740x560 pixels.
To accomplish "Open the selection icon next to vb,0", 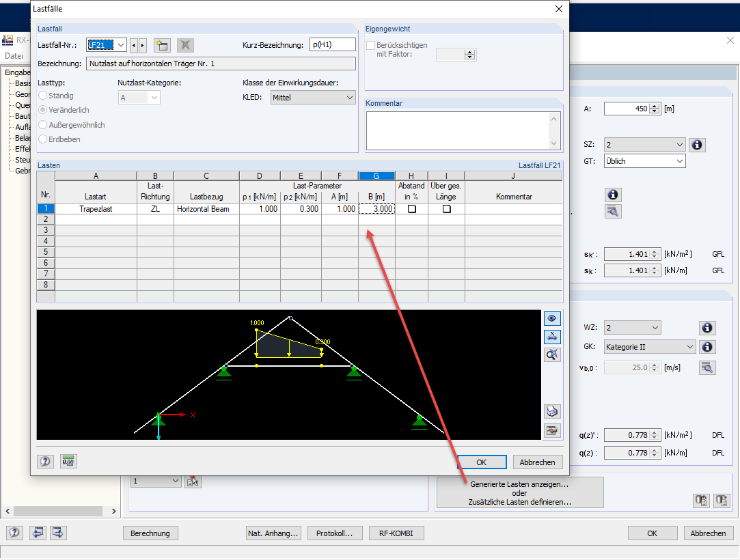I will coord(707,367).
